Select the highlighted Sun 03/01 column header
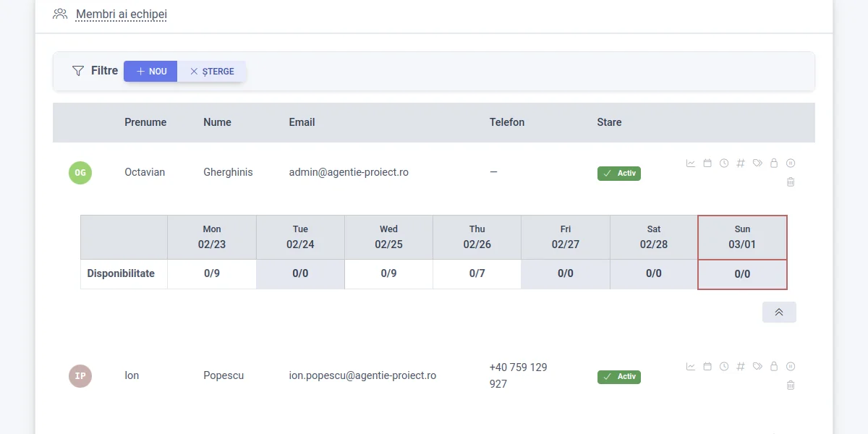The width and height of the screenshot is (868, 434). coord(742,237)
